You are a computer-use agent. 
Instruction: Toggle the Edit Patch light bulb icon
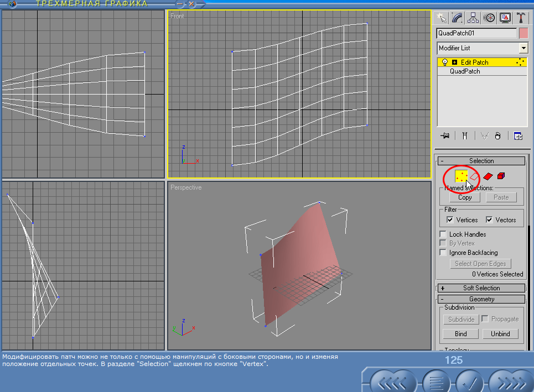pyautogui.click(x=444, y=62)
